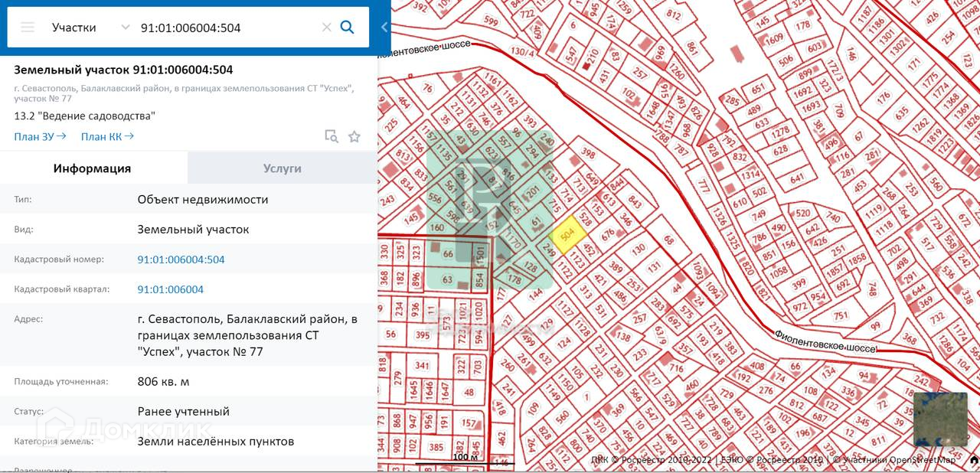Click parcel 341 on the map

[x=422, y=366]
